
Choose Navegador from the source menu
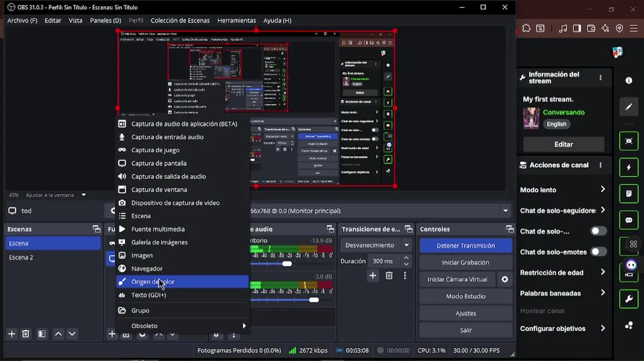pyautogui.click(x=183, y=269)
